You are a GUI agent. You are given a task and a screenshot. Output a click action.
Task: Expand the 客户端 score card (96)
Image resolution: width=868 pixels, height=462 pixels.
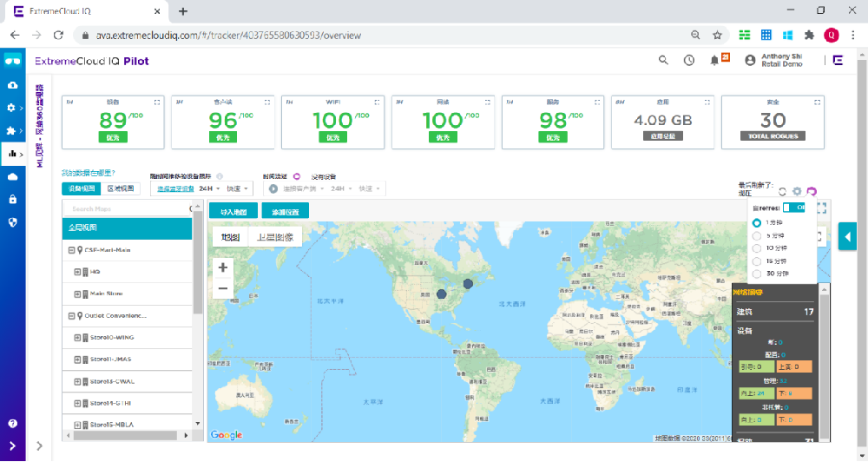(267, 102)
